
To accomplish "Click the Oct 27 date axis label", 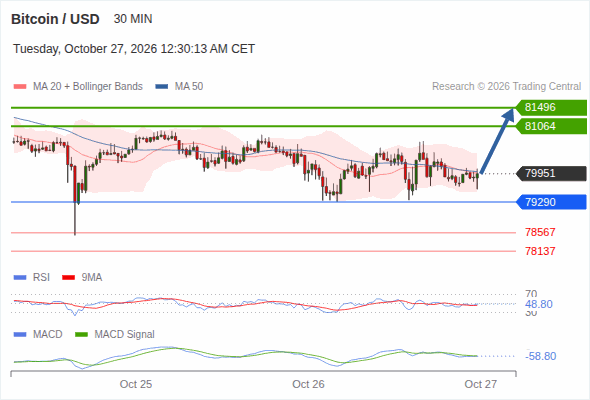I will 481,384.
